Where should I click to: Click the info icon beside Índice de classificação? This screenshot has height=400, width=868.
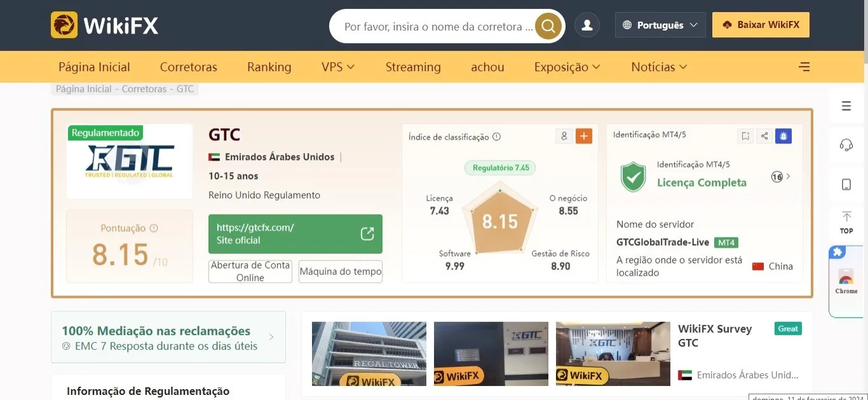tap(497, 137)
